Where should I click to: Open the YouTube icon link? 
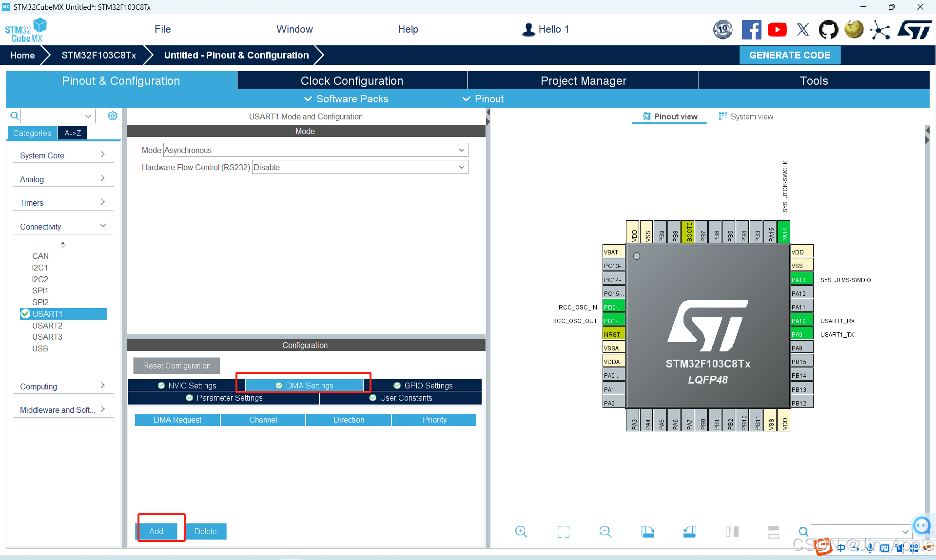pyautogui.click(x=777, y=30)
